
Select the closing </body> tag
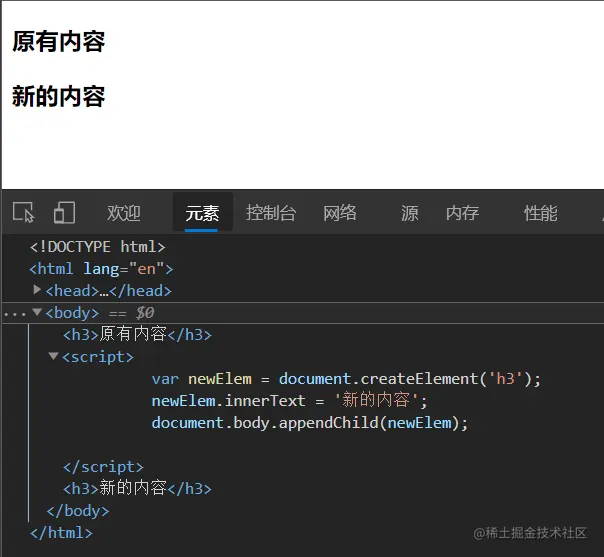click(x=78, y=511)
